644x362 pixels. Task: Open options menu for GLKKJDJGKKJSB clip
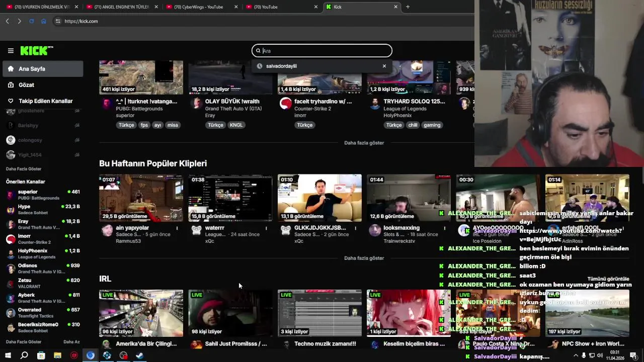pyautogui.click(x=356, y=228)
